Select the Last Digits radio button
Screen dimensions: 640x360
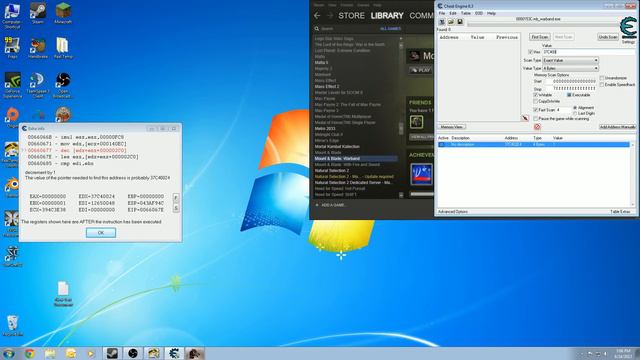click(575, 113)
